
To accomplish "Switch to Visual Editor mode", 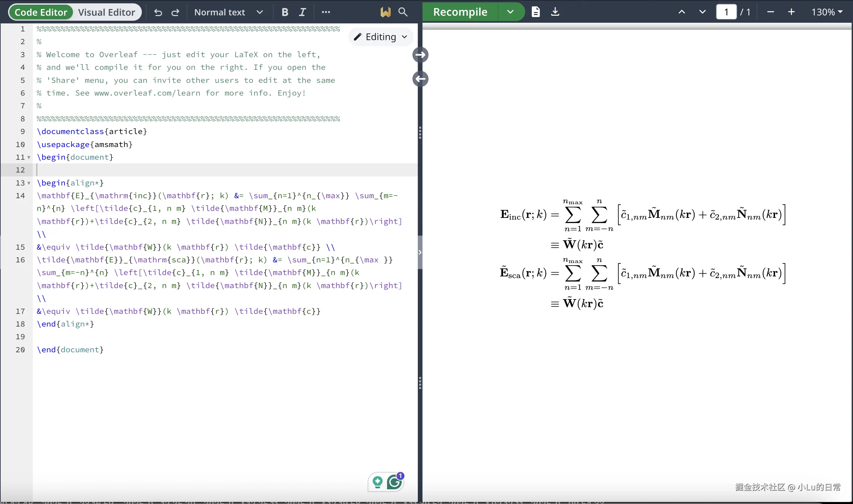I will tap(106, 12).
